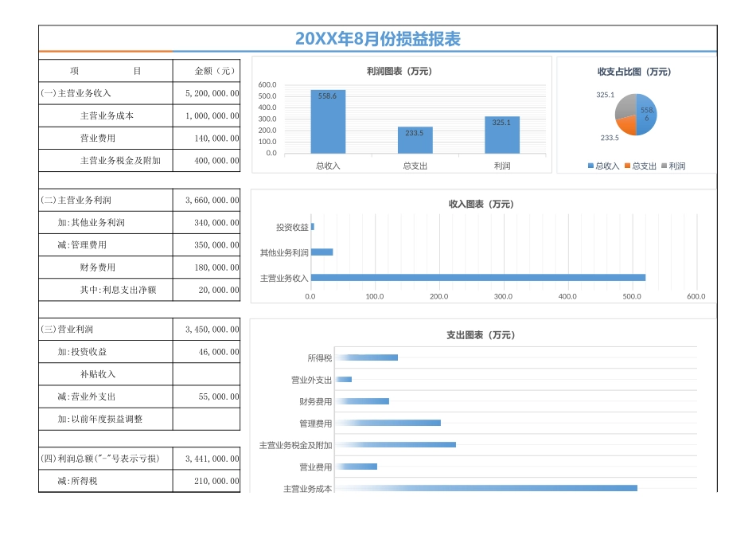Click the 3,441,000.00 amount cell

[x=206, y=459]
